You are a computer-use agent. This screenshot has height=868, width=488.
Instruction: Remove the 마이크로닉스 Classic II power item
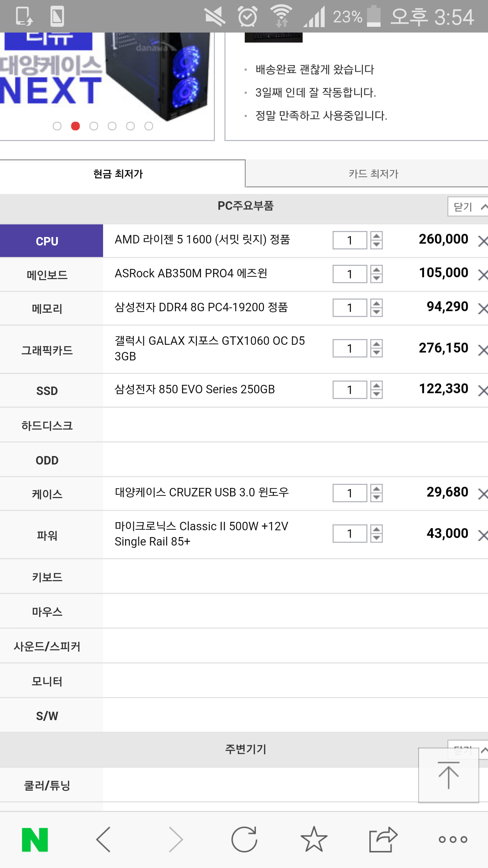(x=483, y=535)
